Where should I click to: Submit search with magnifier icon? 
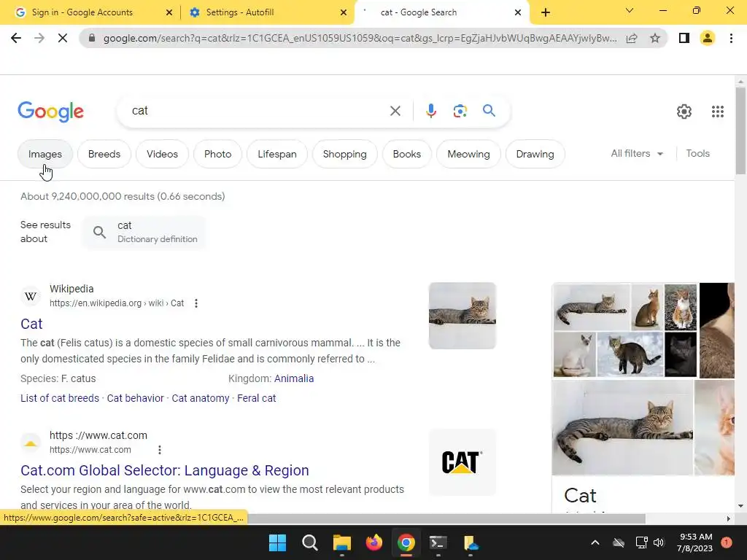coord(489,111)
